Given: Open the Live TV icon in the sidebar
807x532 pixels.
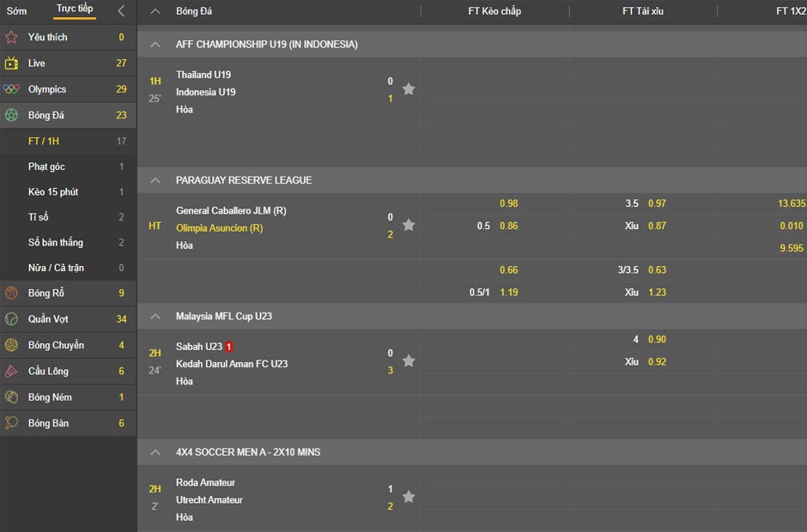Looking at the screenshot, I should click(12, 63).
